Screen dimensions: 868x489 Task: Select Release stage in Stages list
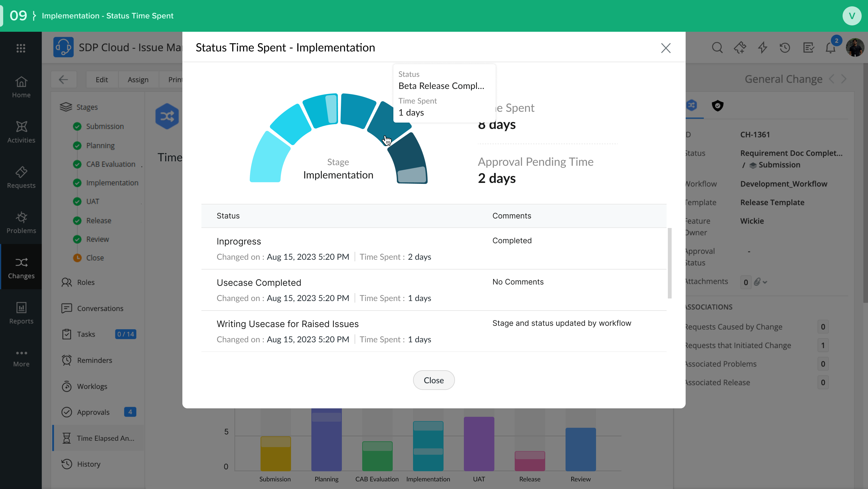pos(98,221)
